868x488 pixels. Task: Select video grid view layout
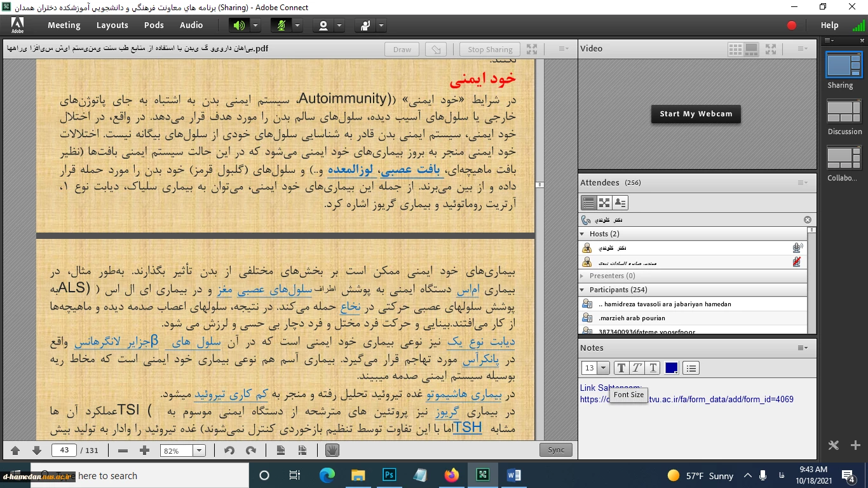(x=735, y=49)
